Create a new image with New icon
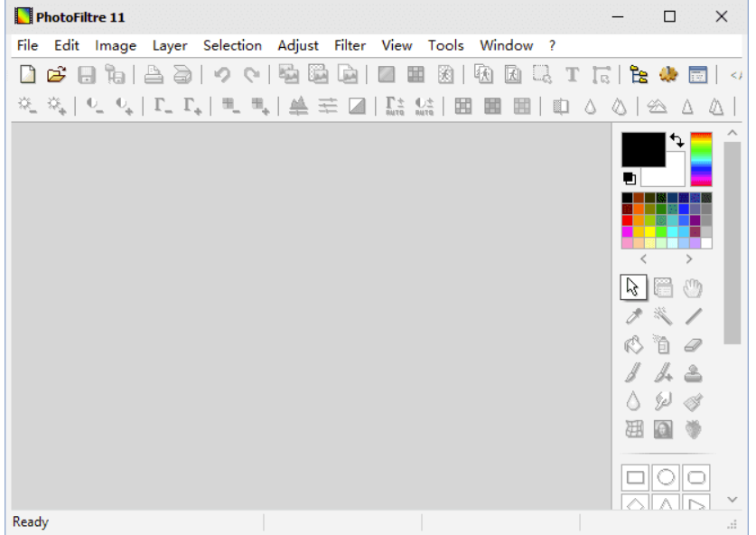Viewport: 756px width, 535px height. tap(27, 75)
